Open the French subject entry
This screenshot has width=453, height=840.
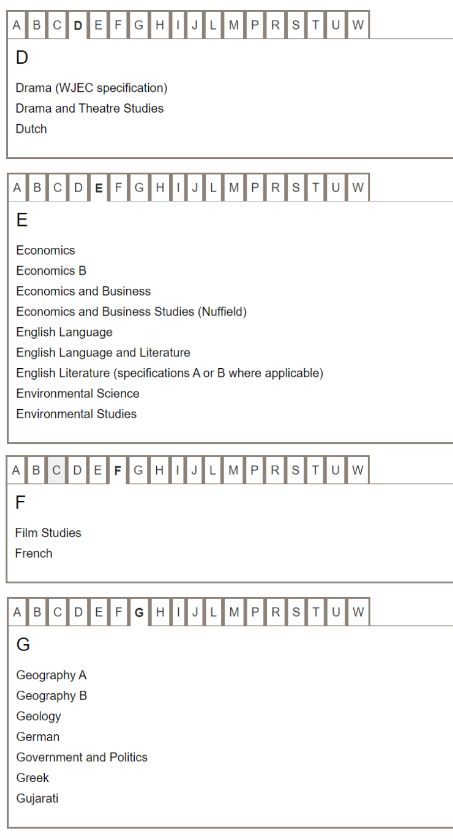click(x=34, y=553)
